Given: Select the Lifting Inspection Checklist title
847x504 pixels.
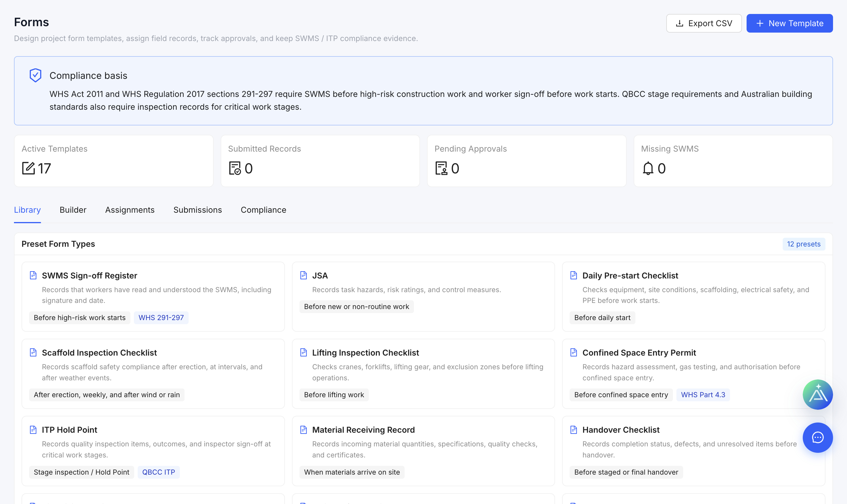Looking at the screenshot, I should [365, 352].
